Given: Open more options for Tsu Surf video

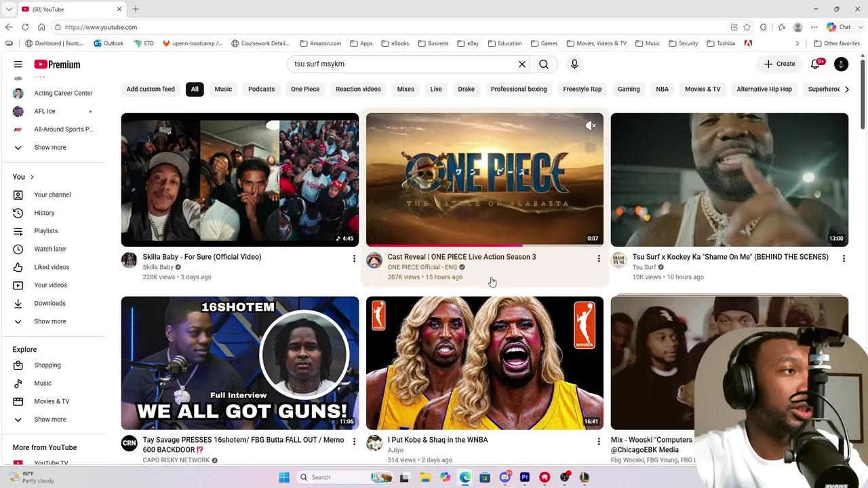Looking at the screenshot, I should pyautogui.click(x=844, y=258).
